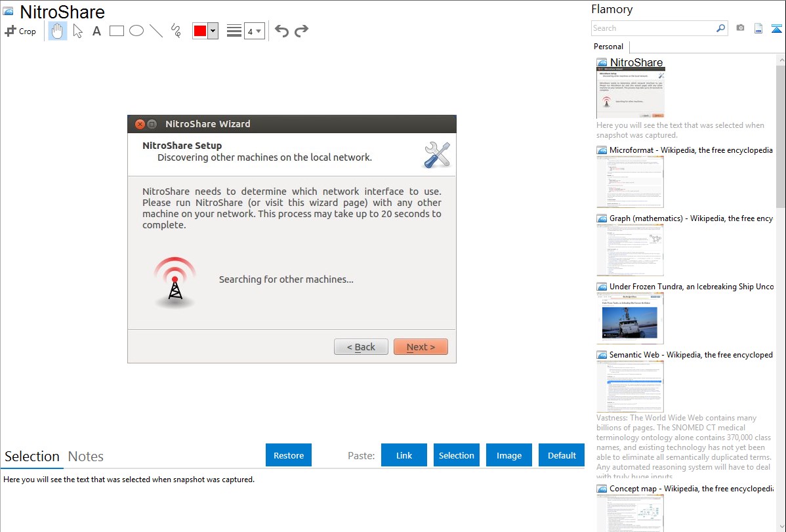The width and height of the screenshot is (786, 532).
Task: Close the NitroShare Wizard dialog
Action: (140, 124)
